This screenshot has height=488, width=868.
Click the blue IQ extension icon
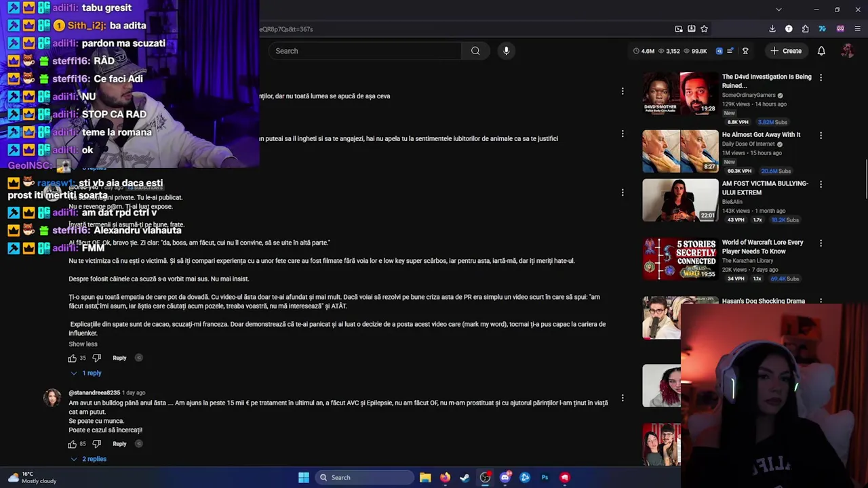pos(719,51)
